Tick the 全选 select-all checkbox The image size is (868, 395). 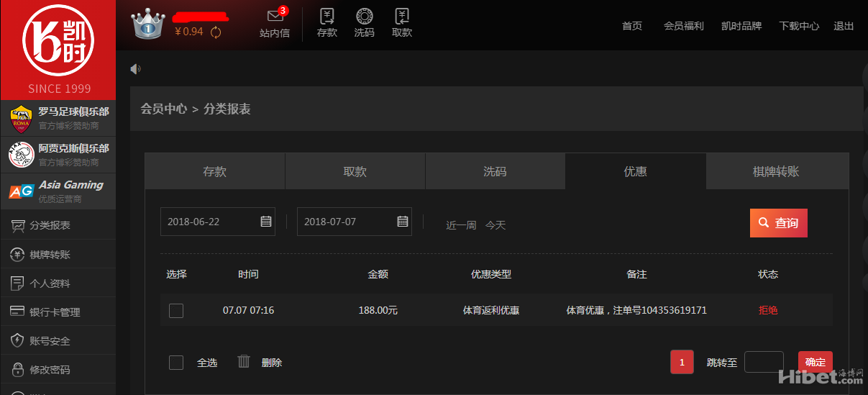point(176,363)
